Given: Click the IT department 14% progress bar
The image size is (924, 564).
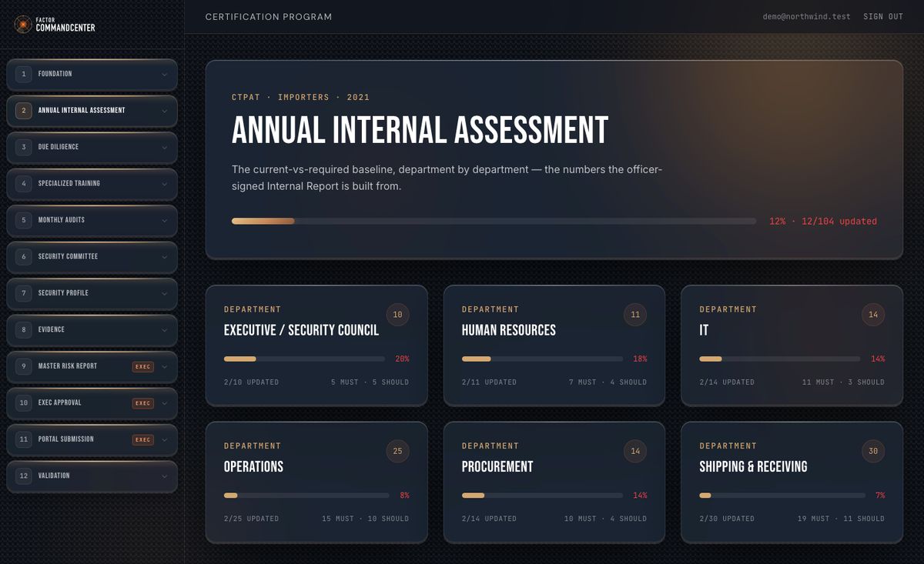Looking at the screenshot, I should (x=780, y=359).
